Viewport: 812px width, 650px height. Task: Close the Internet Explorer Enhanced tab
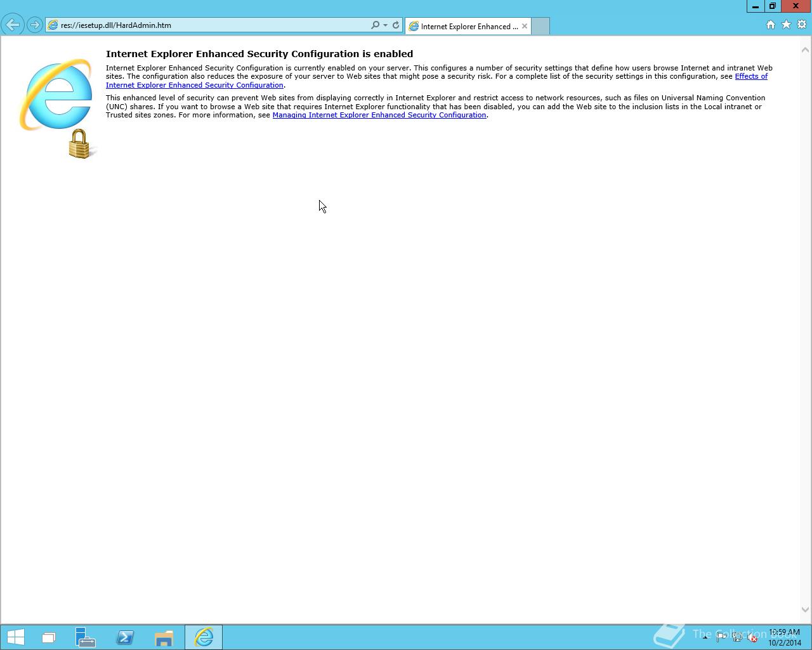(x=525, y=26)
